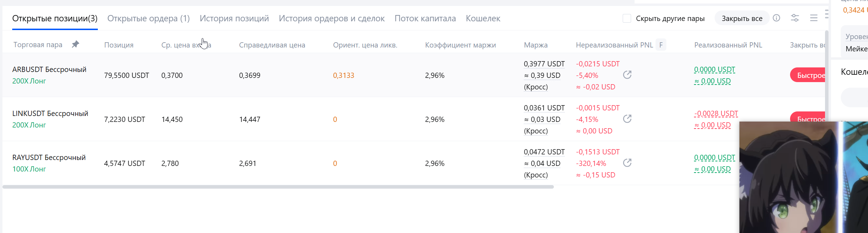
Task: Open the ARBUSDT margin 0,3977 USDT value
Action: pyautogui.click(x=544, y=64)
